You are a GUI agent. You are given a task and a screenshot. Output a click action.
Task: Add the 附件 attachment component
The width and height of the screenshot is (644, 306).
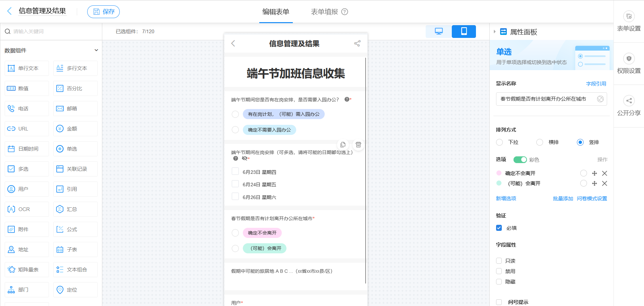26,229
